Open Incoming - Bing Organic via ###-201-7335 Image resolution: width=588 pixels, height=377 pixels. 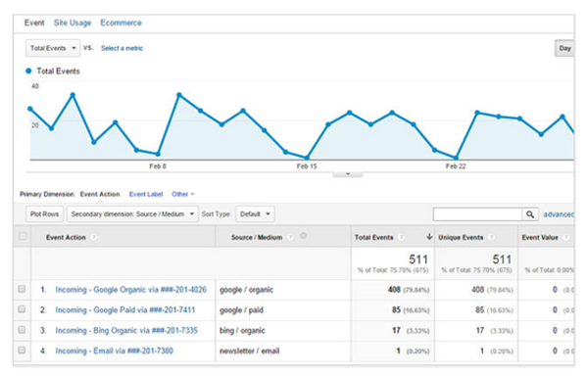[126, 331]
